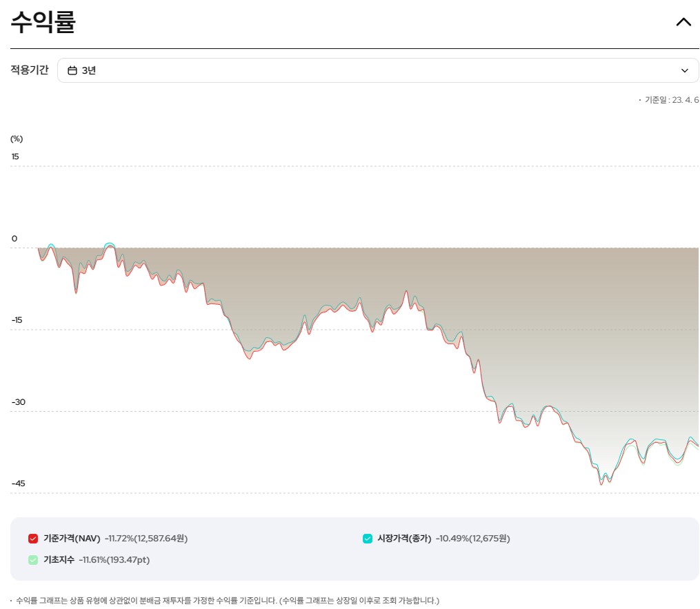Image resolution: width=700 pixels, height=609 pixels.
Task: Click the 시장가격(종가) legend label
Action: (404, 539)
